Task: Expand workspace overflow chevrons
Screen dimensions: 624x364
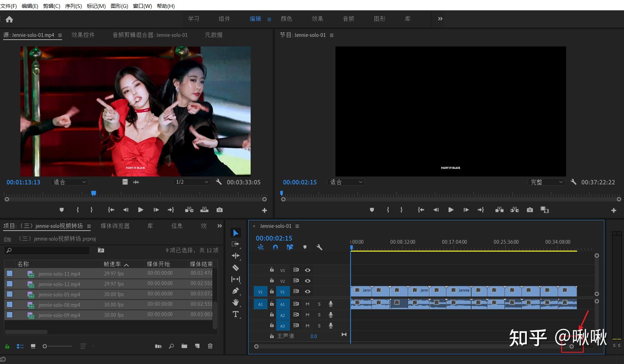Action: (x=440, y=19)
